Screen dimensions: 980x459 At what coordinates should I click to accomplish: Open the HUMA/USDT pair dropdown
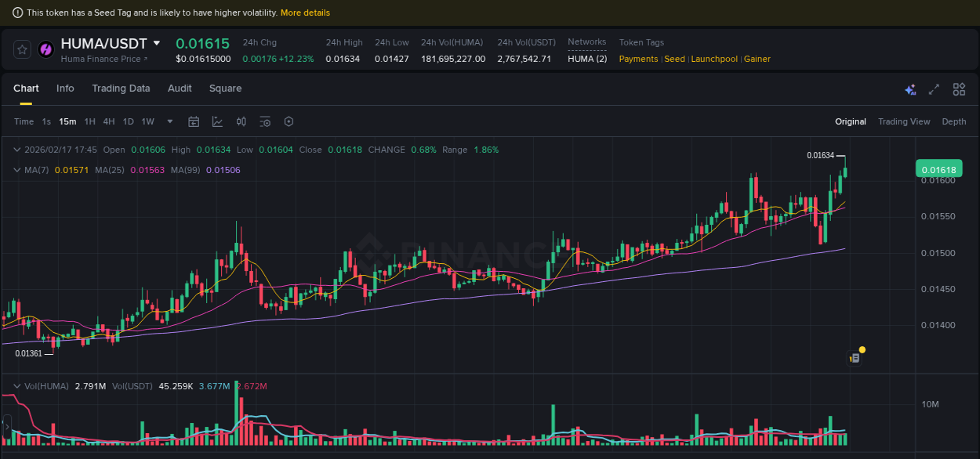155,43
